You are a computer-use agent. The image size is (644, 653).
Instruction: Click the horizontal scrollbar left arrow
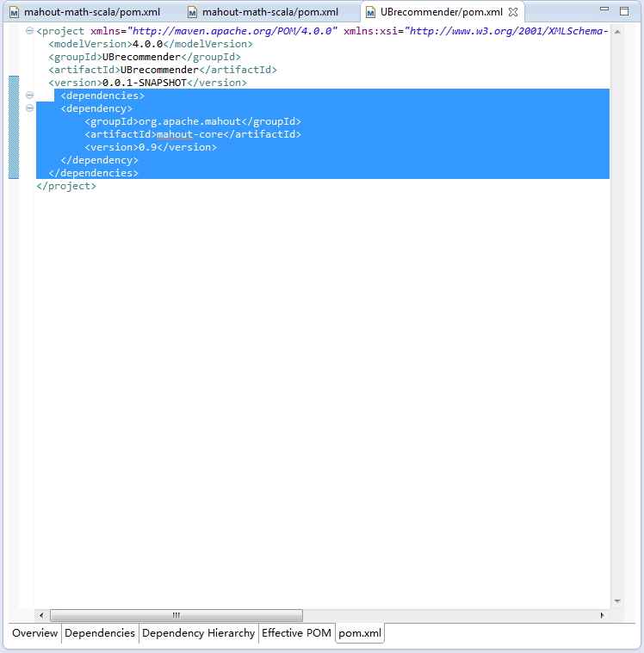coord(40,616)
